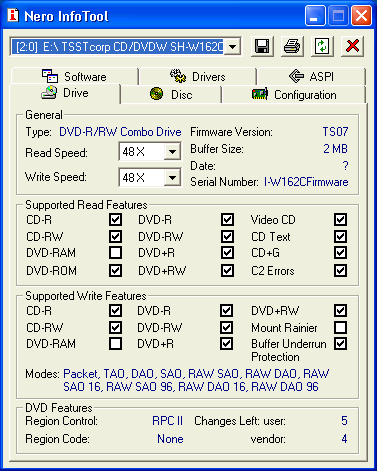Click the firmware version value TS07
377x471 pixels.
(x=335, y=132)
